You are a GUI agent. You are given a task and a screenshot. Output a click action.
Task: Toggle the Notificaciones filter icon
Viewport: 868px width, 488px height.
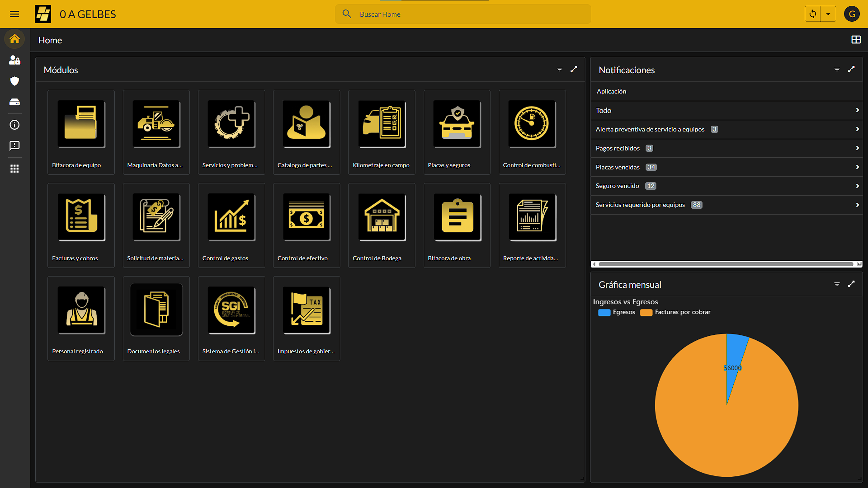837,70
